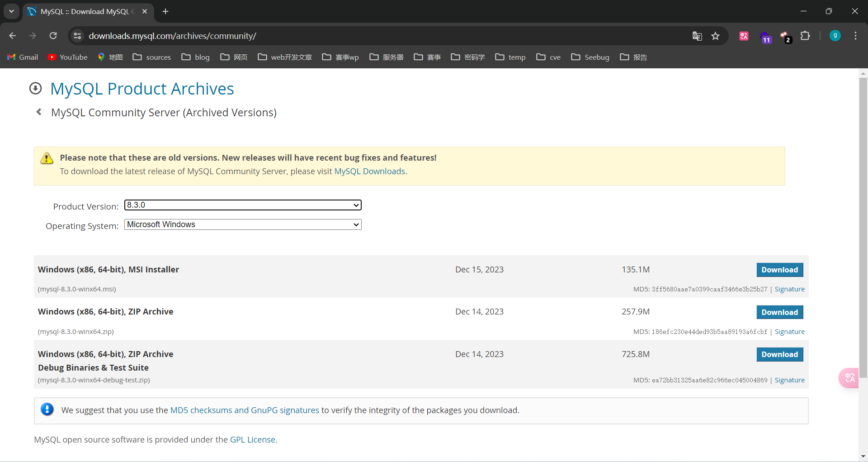Open the 服务器 bookmark folder

(x=387, y=57)
